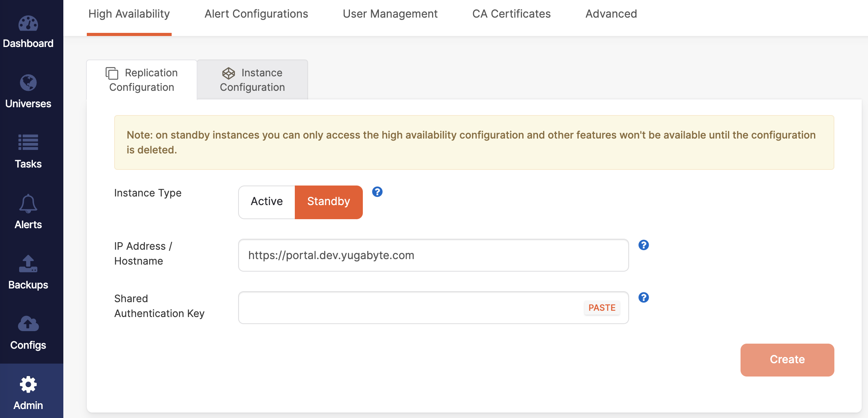The height and width of the screenshot is (418, 868).
Task: Open the CA Certificates tab
Action: 511,14
